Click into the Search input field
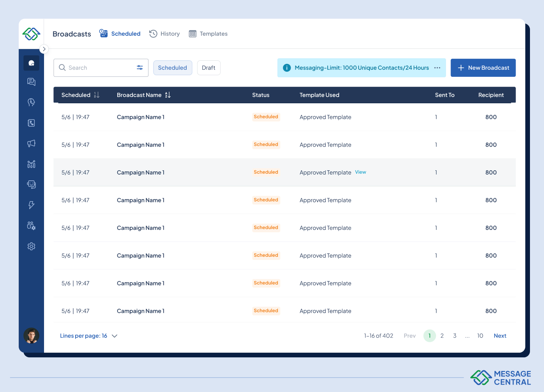The image size is (544, 392). point(99,68)
